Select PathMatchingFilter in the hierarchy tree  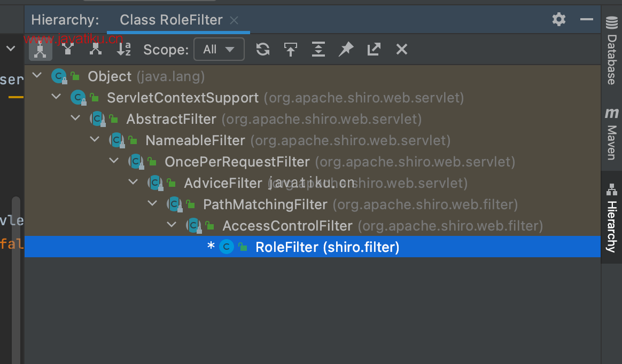point(265,204)
